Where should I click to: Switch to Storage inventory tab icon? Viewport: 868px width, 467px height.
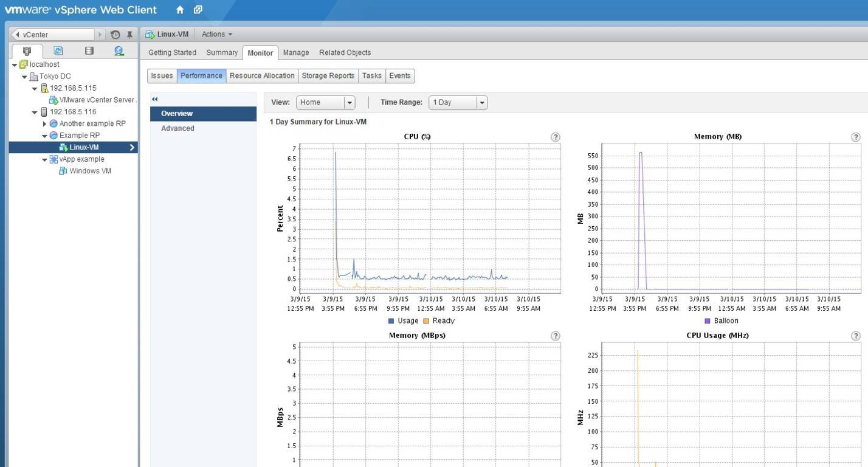89,51
